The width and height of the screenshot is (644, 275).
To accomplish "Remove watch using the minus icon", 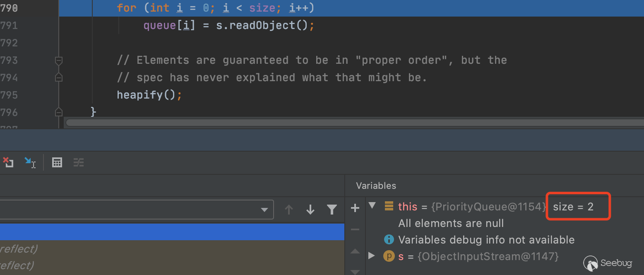I will tap(355, 229).
